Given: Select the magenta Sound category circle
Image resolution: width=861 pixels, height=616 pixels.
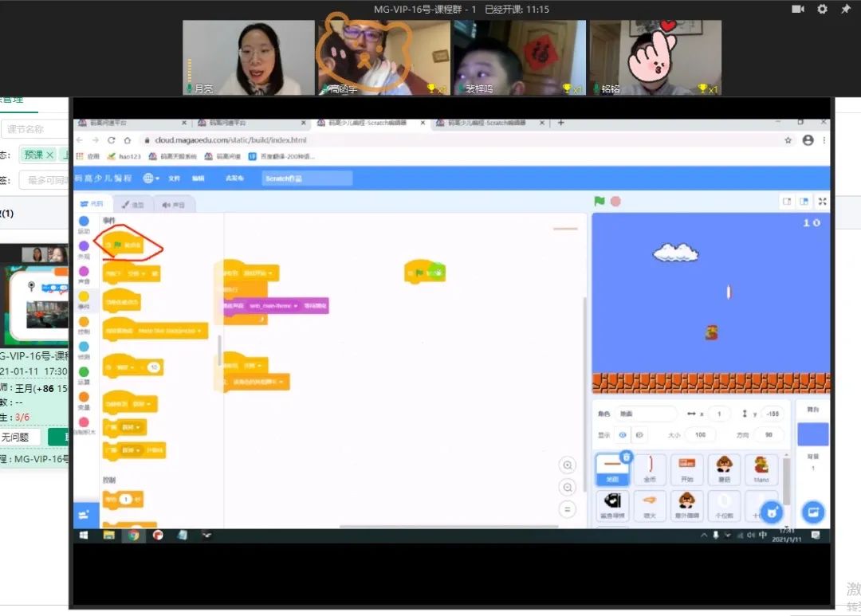Looking at the screenshot, I should pos(84,271).
